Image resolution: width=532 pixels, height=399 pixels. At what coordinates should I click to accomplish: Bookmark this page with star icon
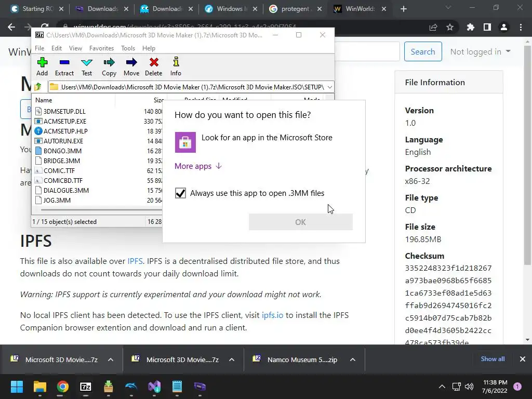coord(450,27)
